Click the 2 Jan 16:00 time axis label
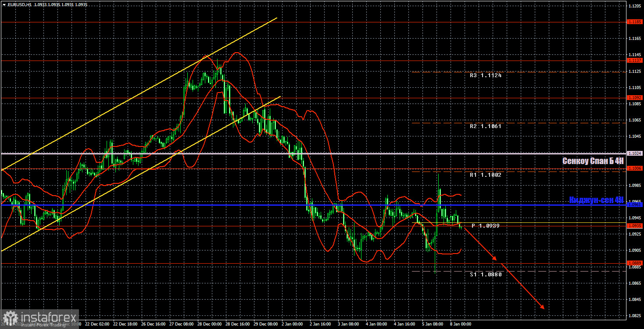Screen dimensions: 644x329 [321, 324]
